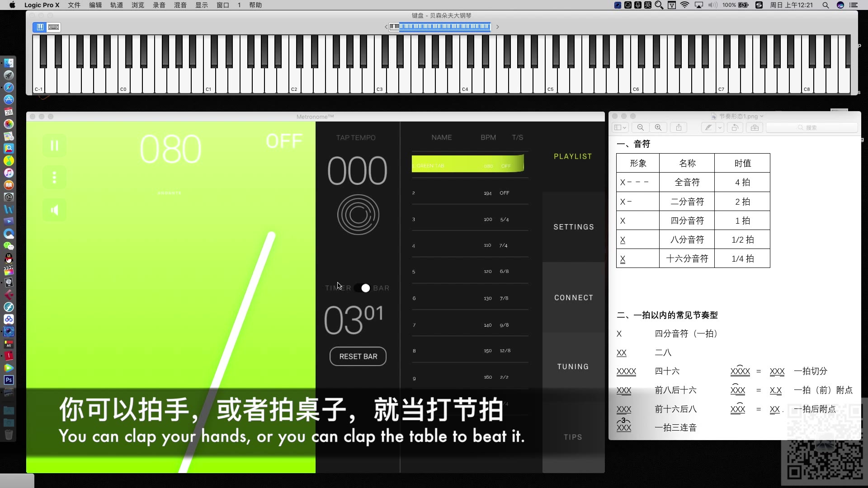Open Preview share menu

679,127
